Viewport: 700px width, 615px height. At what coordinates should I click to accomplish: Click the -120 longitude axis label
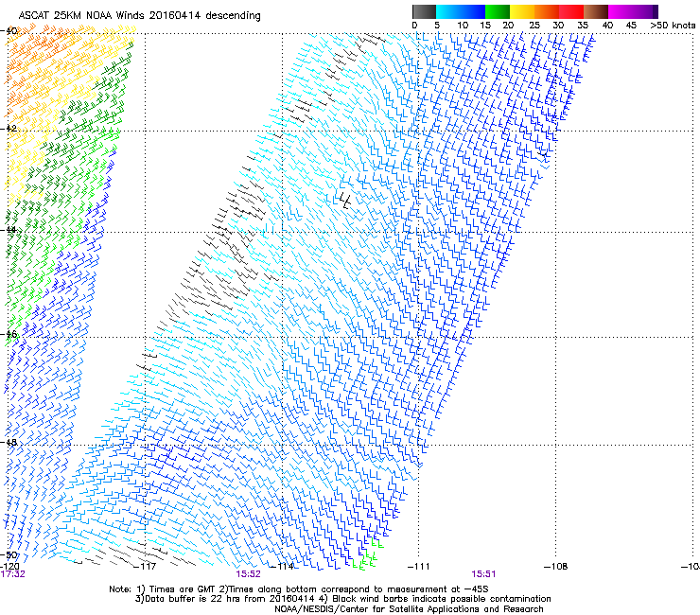point(9,567)
